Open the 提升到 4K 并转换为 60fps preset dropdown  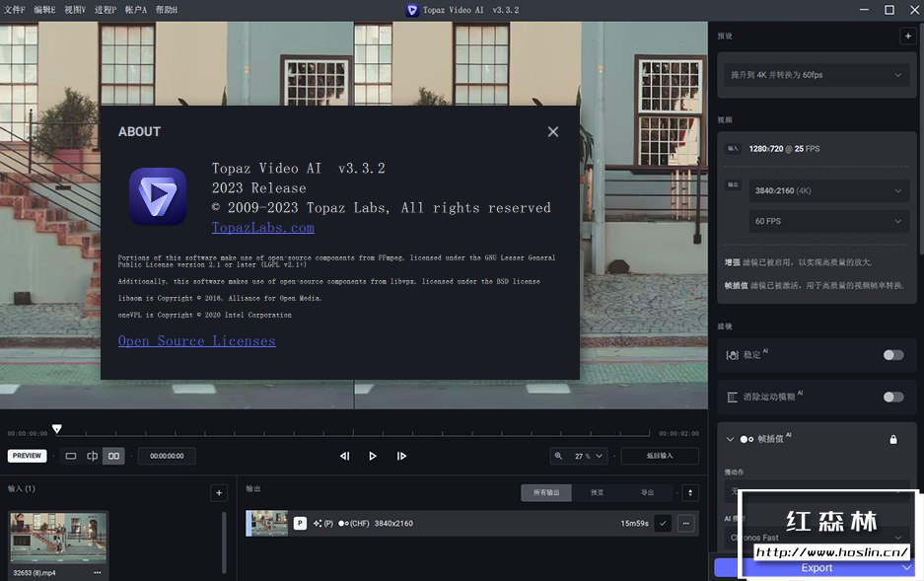pyautogui.click(x=817, y=75)
